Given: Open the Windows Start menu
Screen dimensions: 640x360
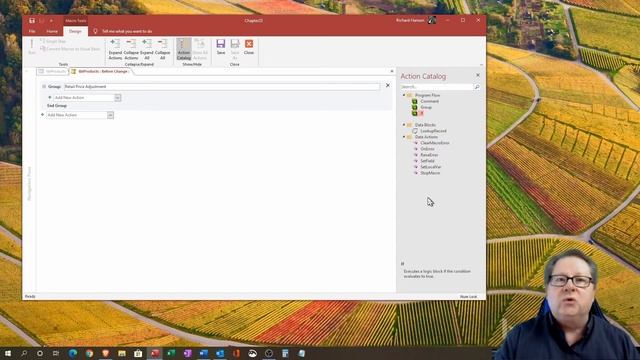Looking at the screenshot, I should pyautogui.click(x=7, y=353).
